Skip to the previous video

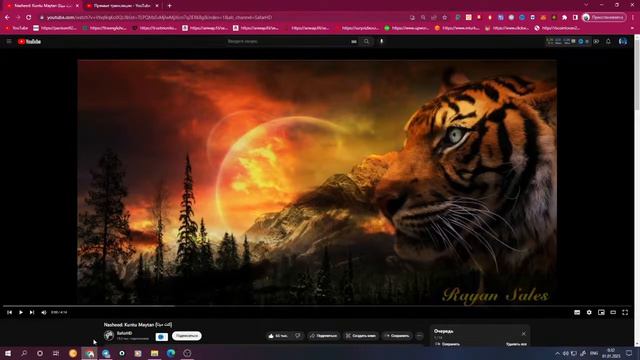click(x=9, y=312)
